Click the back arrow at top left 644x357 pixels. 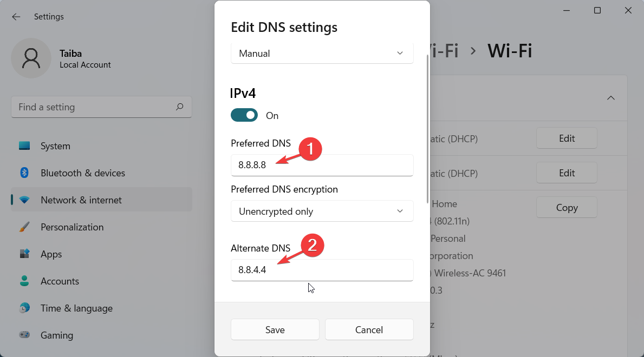[x=16, y=17]
